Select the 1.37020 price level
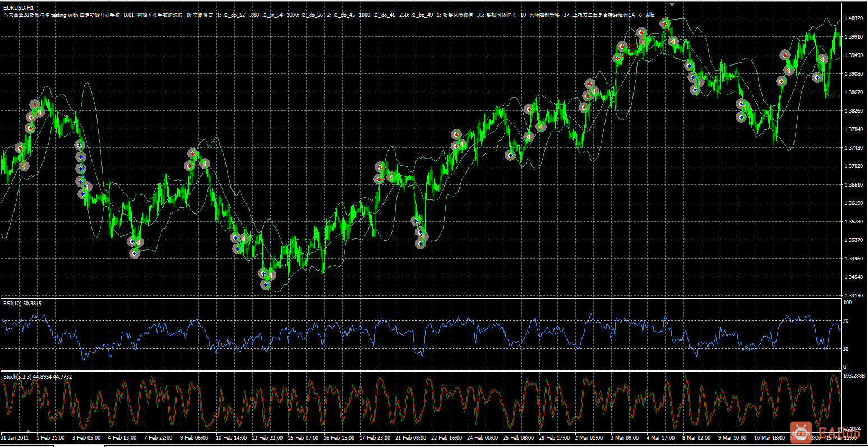 855,166
